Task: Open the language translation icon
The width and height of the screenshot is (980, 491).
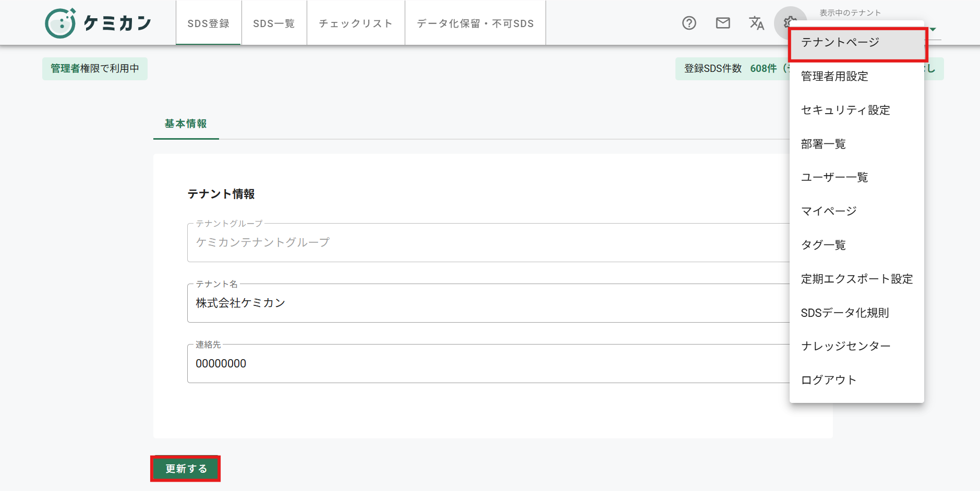Action: pyautogui.click(x=756, y=23)
